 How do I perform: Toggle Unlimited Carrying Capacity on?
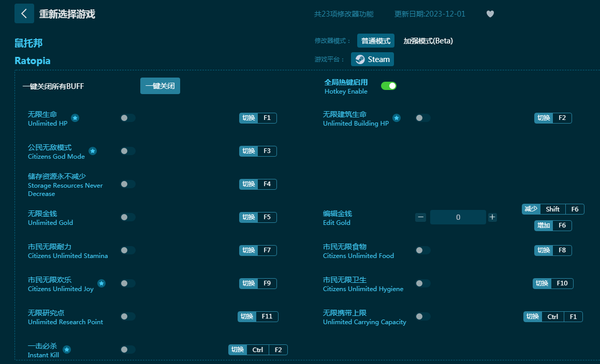click(422, 316)
